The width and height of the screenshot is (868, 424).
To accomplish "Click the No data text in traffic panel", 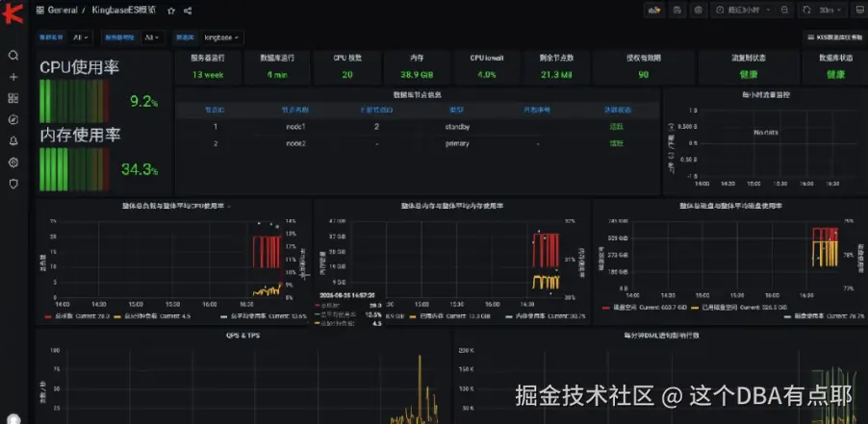I will coord(766,133).
